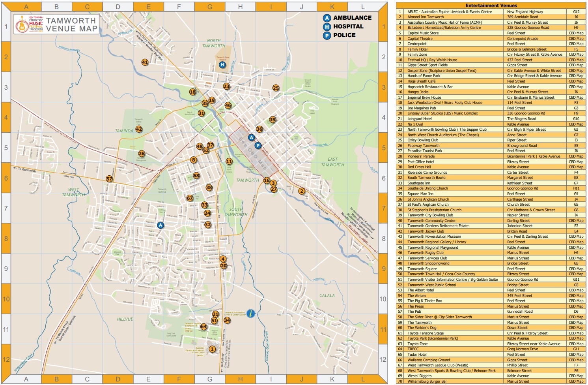Select venue marker 41 on the map

tap(145, 62)
